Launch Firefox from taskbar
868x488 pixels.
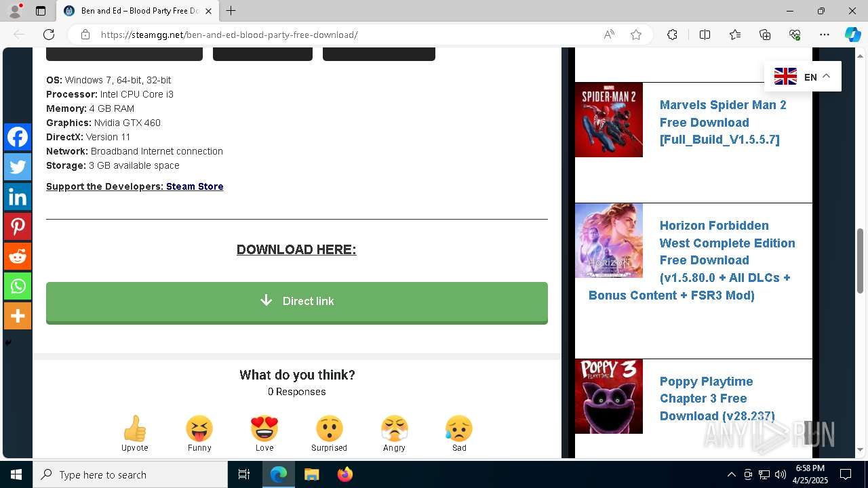pos(344,474)
